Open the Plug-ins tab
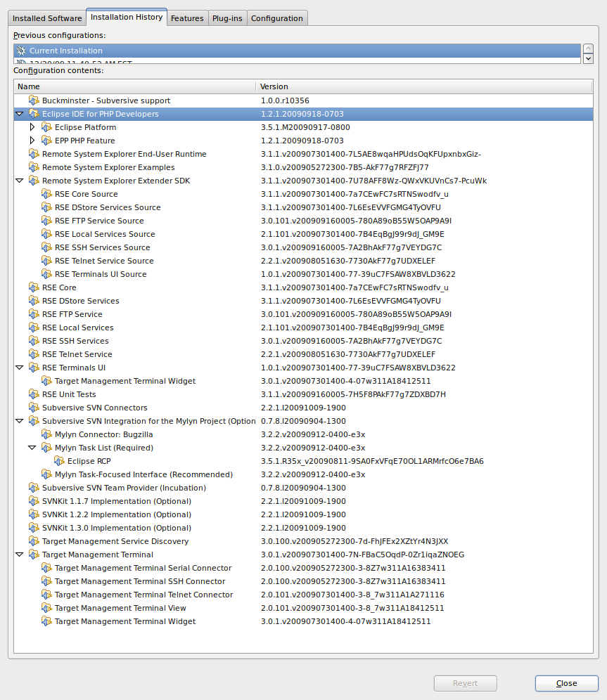607x700 pixels. (227, 18)
